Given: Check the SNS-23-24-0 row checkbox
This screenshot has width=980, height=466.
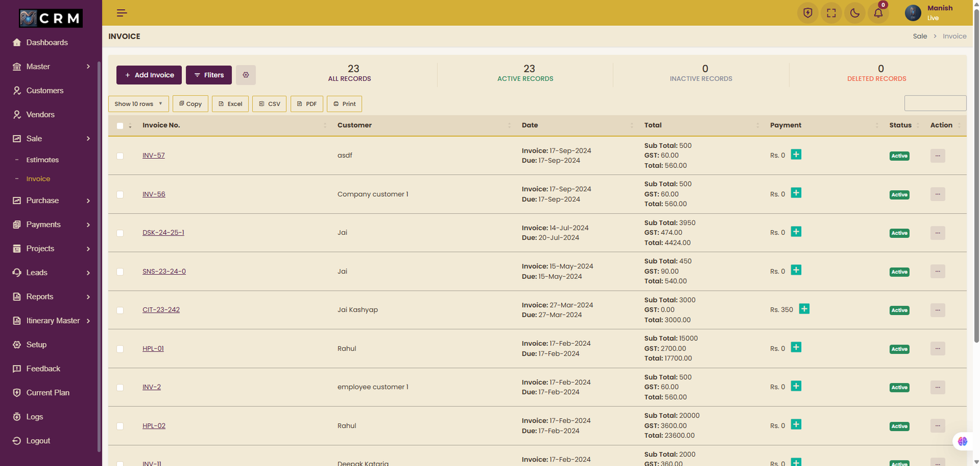Looking at the screenshot, I should pos(120,272).
